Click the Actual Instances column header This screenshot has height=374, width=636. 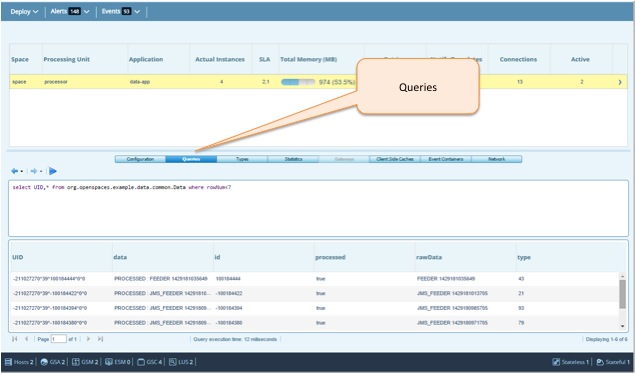(221, 59)
